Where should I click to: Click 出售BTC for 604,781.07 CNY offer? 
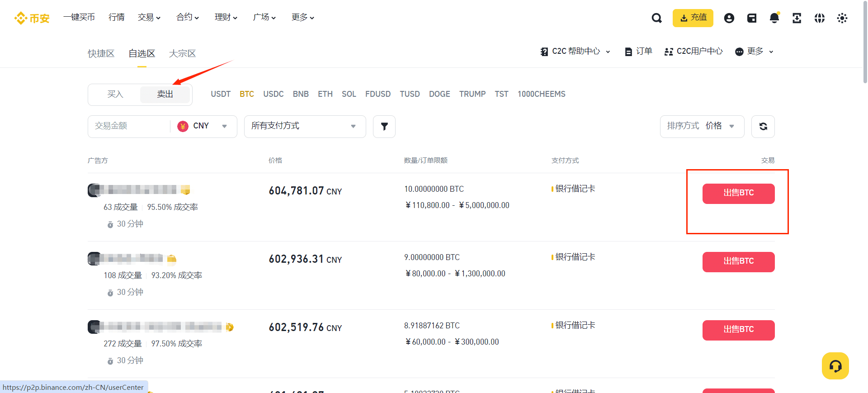point(739,194)
